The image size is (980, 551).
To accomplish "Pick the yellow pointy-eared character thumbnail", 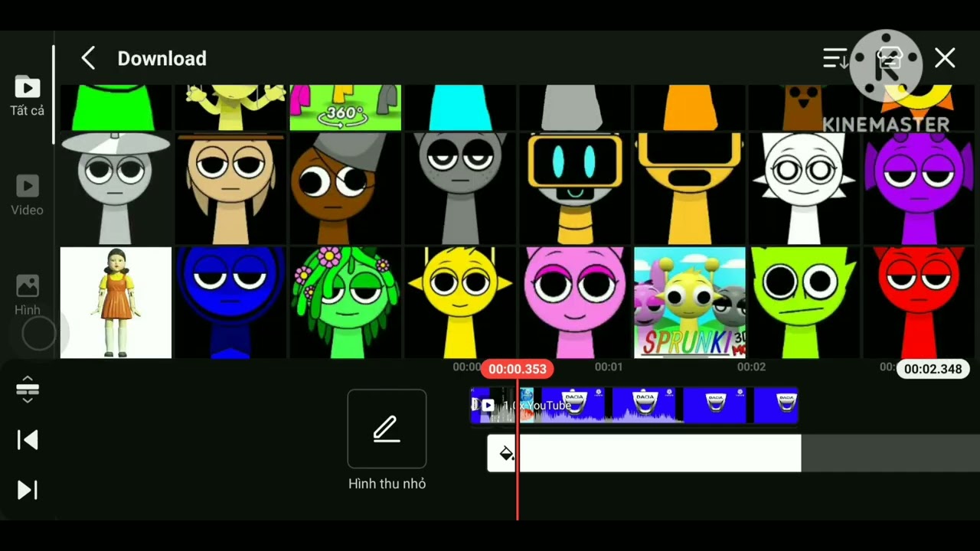I will point(460,302).
